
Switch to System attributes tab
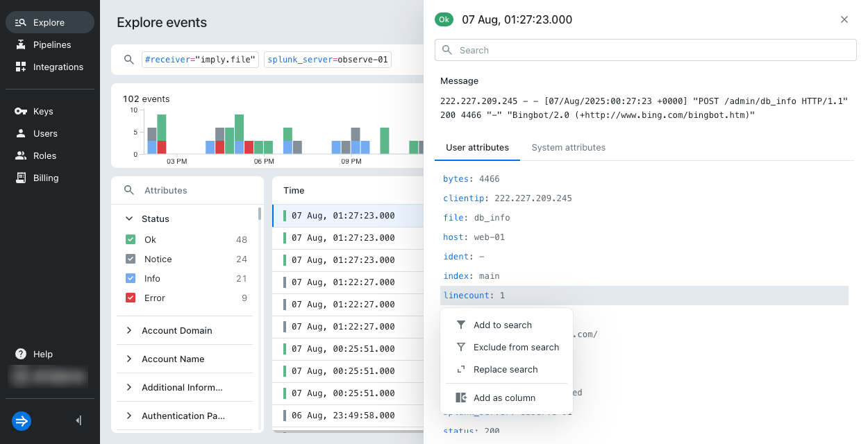(x=568, y=148)
